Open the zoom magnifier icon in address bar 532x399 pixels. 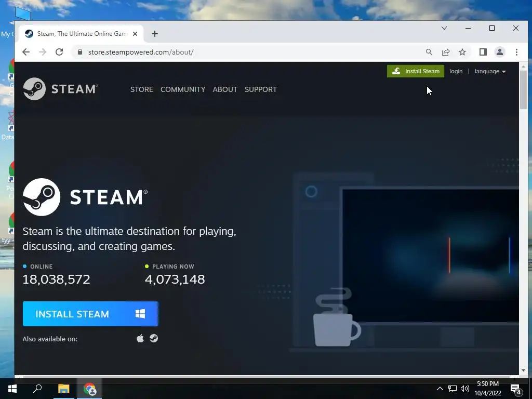click(429, 52)
